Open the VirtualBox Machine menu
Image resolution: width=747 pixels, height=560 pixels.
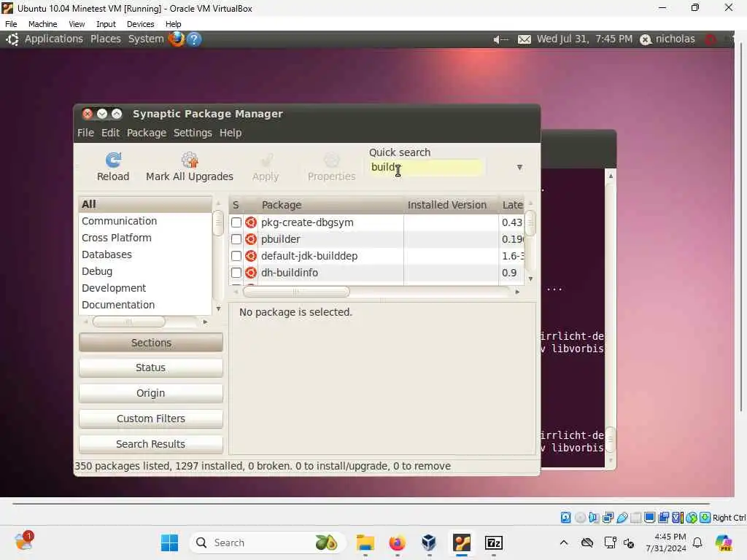43,24
